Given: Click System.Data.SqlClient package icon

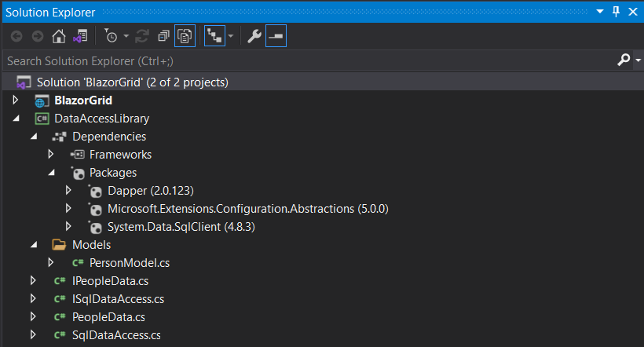Looking at the screenshot, I should (95, 227).
